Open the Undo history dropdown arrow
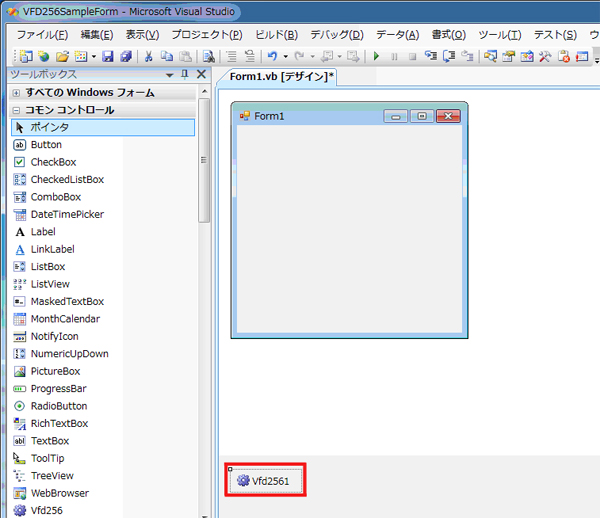The height and width of the screenshot is (518, 600). click(285, 57)
